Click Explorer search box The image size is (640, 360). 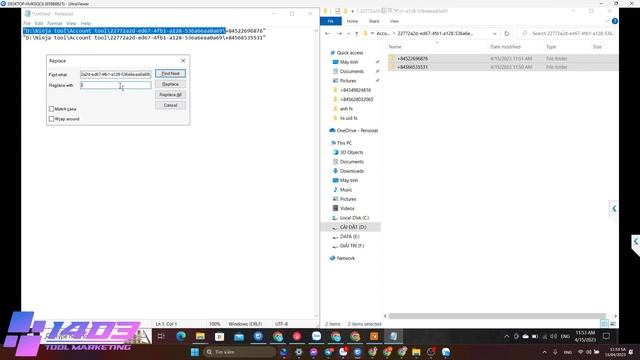[567, 33]
